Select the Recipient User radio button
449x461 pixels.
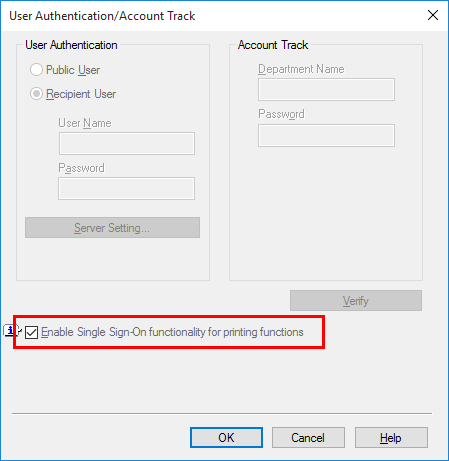[36, 94]
